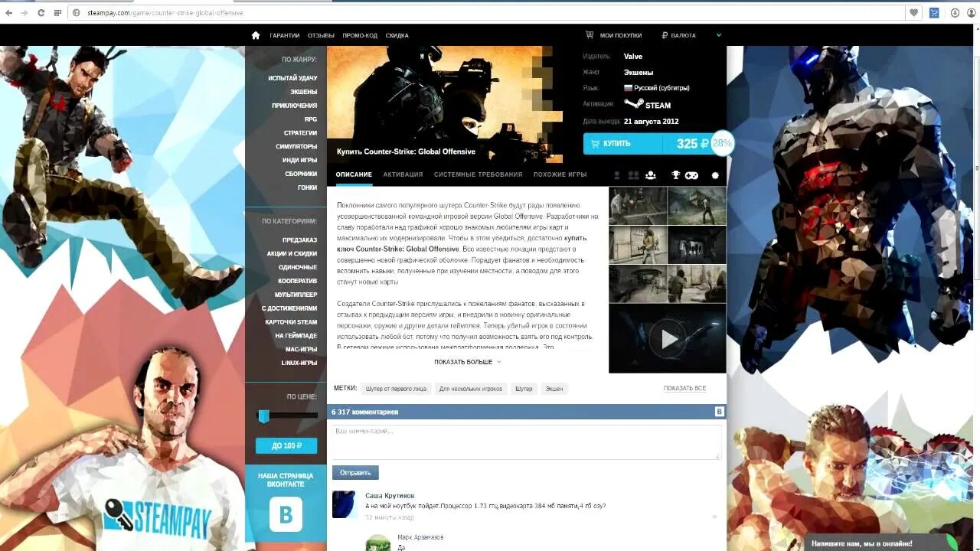Click the 28% discount badge

pos(721,143)
